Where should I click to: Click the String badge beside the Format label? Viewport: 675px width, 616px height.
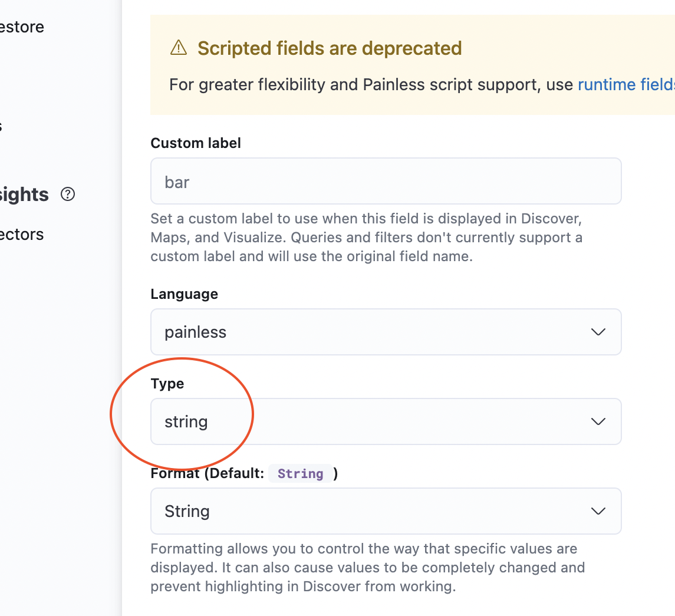301,473
